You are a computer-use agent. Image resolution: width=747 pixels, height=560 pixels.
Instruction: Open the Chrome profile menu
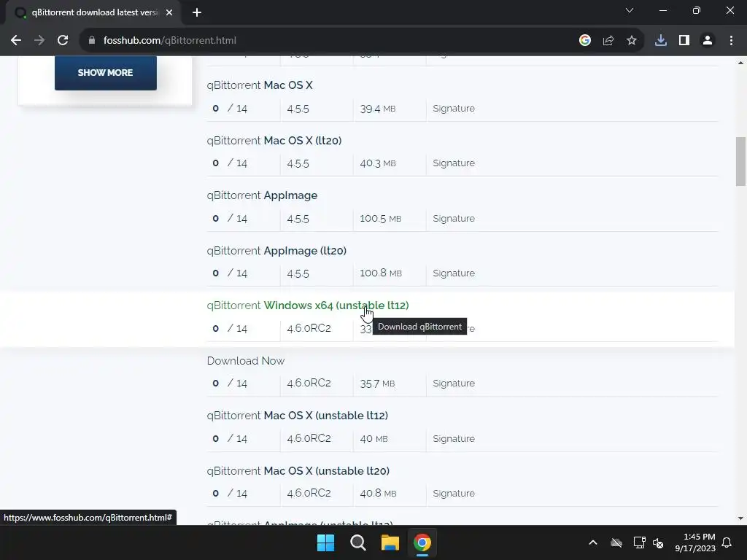click(708, 41)
